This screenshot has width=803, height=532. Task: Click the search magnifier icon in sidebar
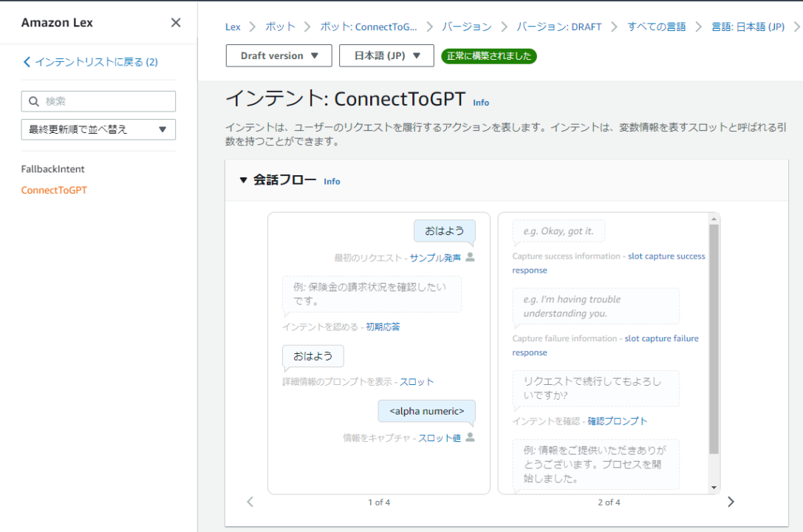tap(35, 101)
